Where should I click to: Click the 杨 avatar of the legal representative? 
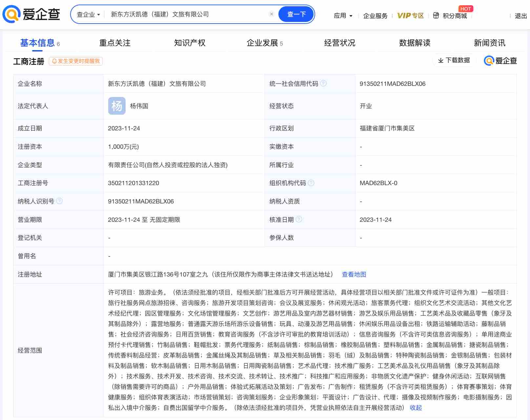point(117,106)
